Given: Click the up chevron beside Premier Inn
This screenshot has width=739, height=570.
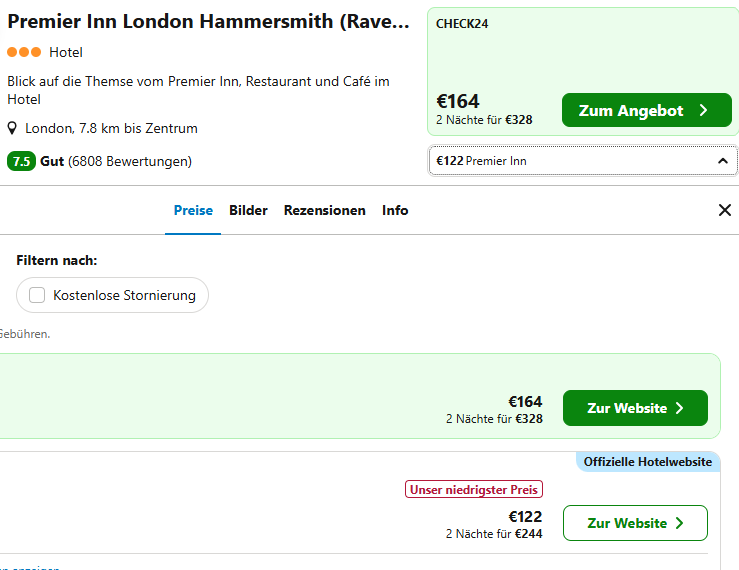Looking at the screenshot, I should pos(723,161).
